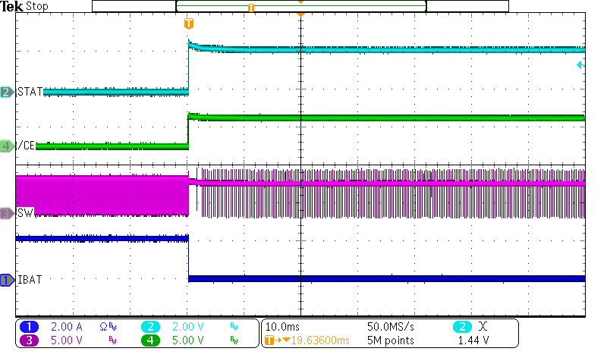Click the 5M points record length readout
The image size is (607, 364).
pos(390,340)
